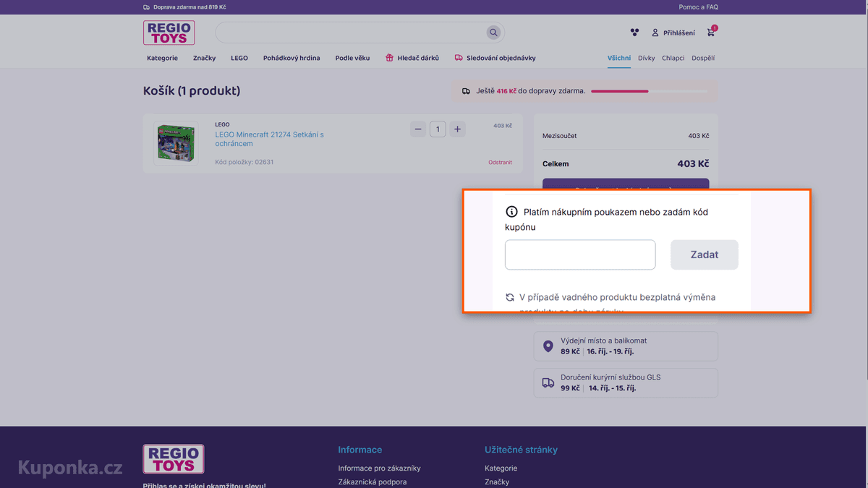868x488 pixels.
Task: Click the Přihlášení login link
Action: (x=679, y=33)
